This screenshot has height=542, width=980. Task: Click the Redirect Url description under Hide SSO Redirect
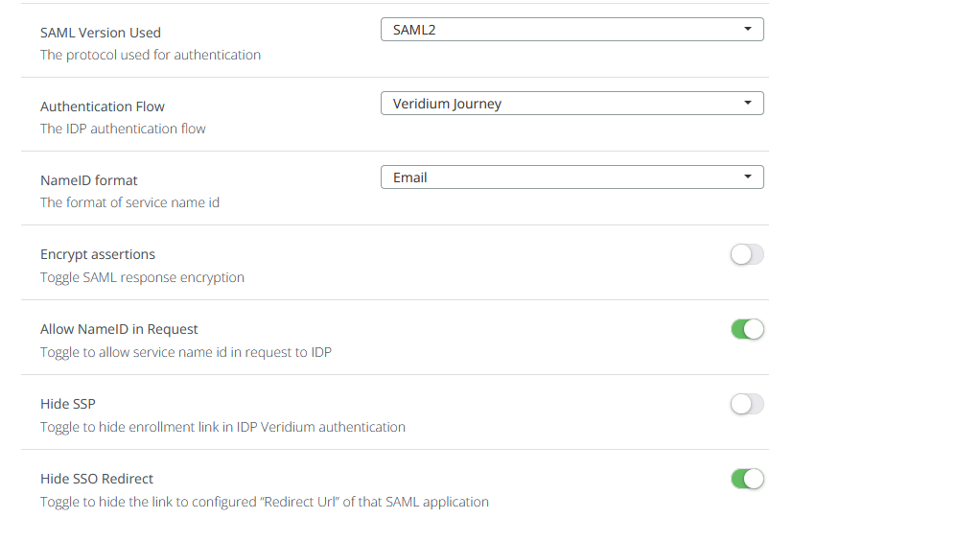tap(264, 502)
